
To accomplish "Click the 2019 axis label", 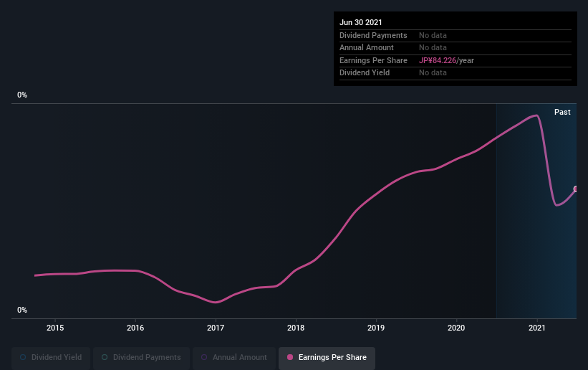I will click(376, 328).
